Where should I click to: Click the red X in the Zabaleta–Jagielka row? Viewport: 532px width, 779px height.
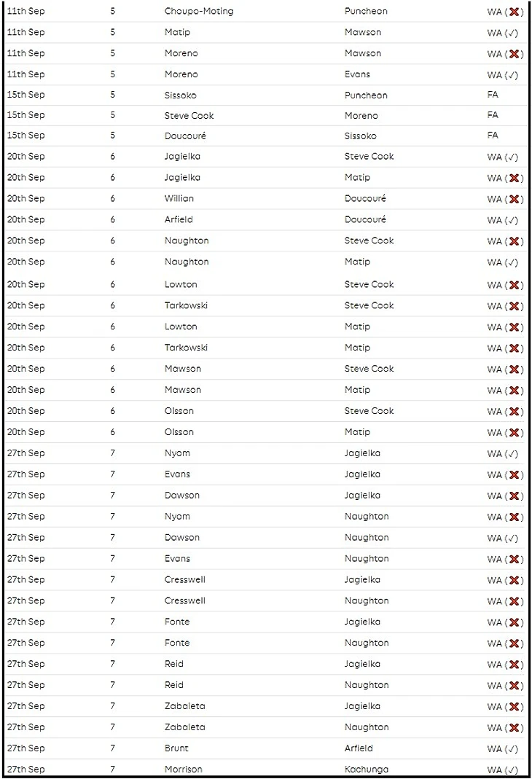[515, 706]
